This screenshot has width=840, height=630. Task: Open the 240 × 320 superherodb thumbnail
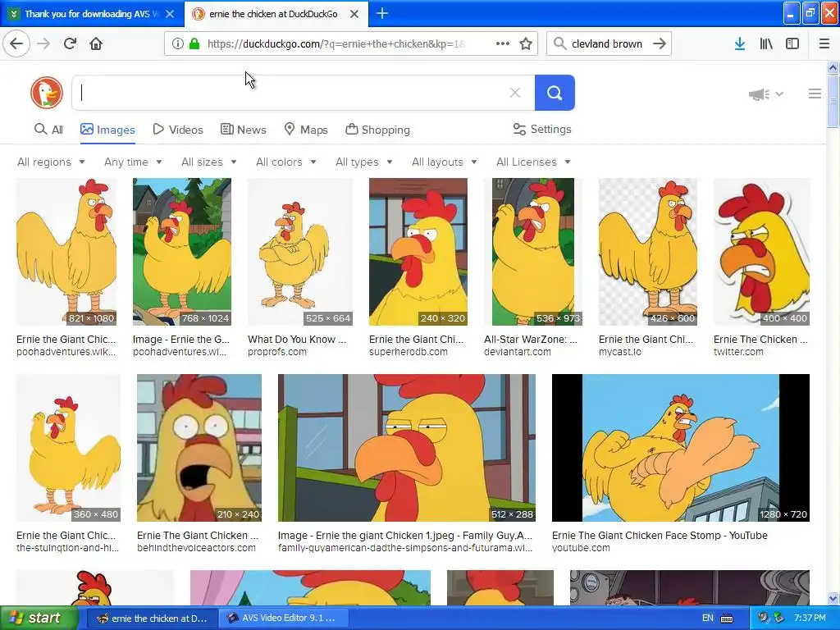(x=418, y=252)
